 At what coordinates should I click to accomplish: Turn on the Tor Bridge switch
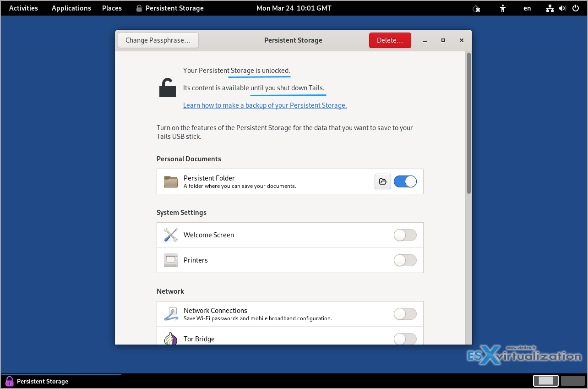point(405,339)
